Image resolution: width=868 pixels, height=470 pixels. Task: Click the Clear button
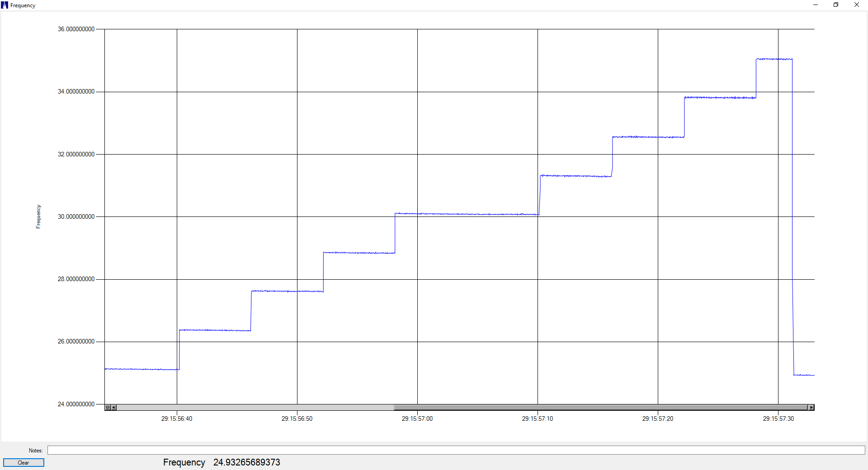pos(24,463)
